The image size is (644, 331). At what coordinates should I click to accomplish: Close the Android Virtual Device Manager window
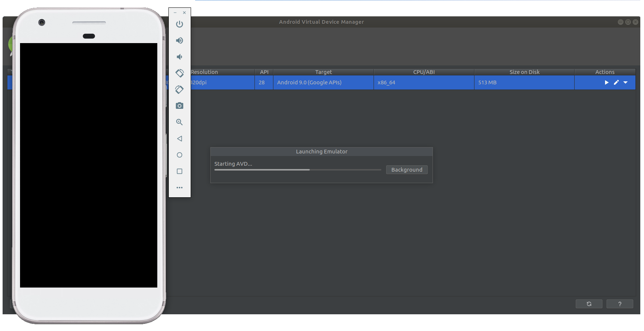[635, 22]
